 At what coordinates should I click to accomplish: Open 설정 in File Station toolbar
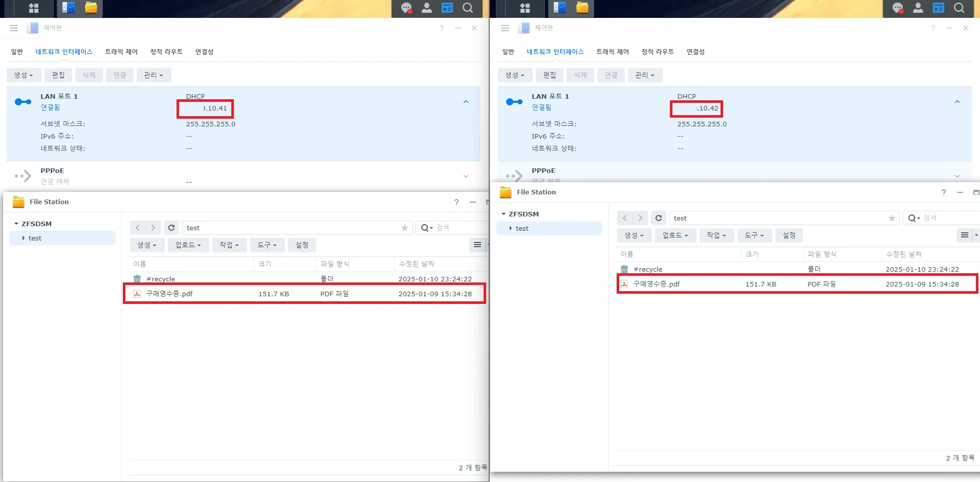point(301,245)
